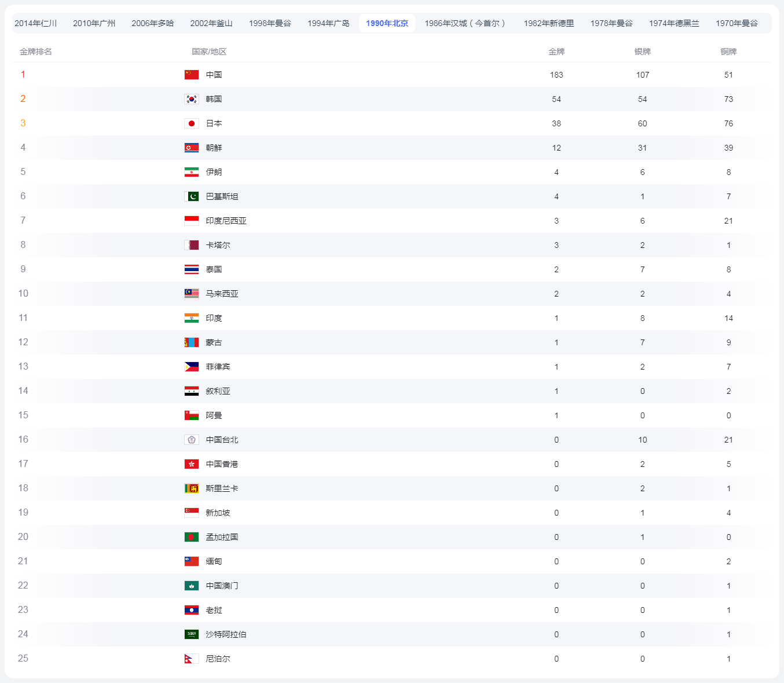
Task: Click the red rank number 1
Action: click(23, 75)
